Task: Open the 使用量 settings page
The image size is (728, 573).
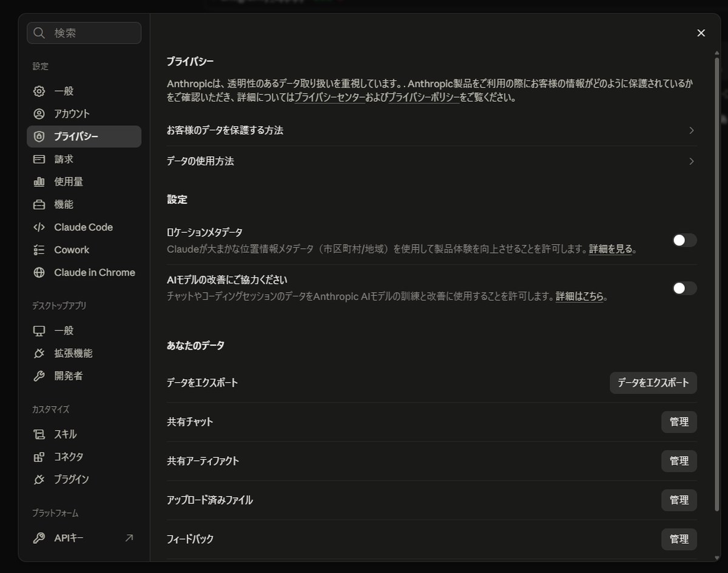Action: click(84, 181)
